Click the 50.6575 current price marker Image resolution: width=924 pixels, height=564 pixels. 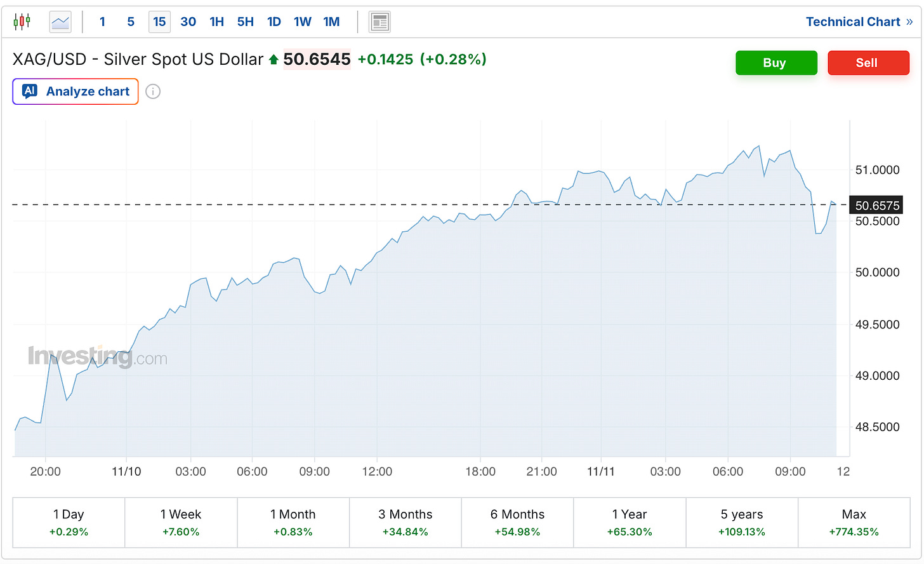(876, 205)
